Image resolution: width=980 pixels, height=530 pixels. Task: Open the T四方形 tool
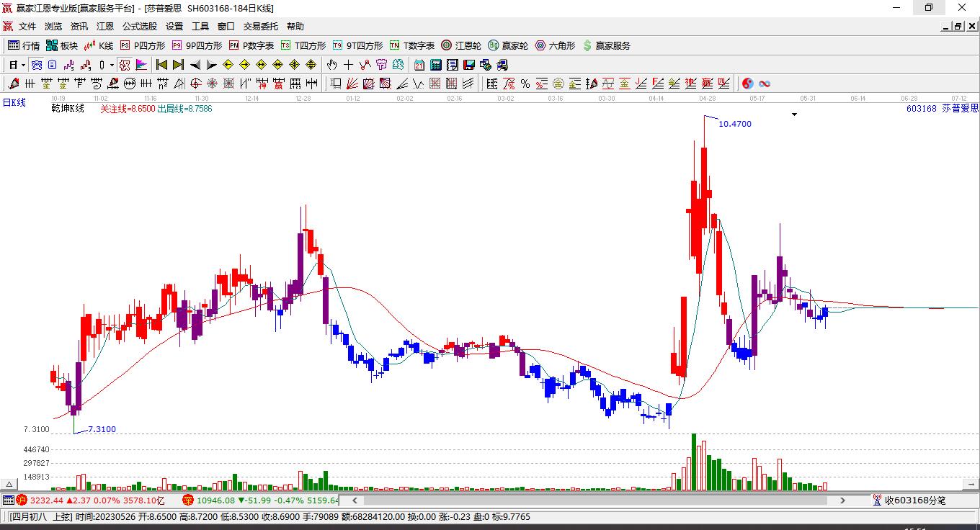303,45
